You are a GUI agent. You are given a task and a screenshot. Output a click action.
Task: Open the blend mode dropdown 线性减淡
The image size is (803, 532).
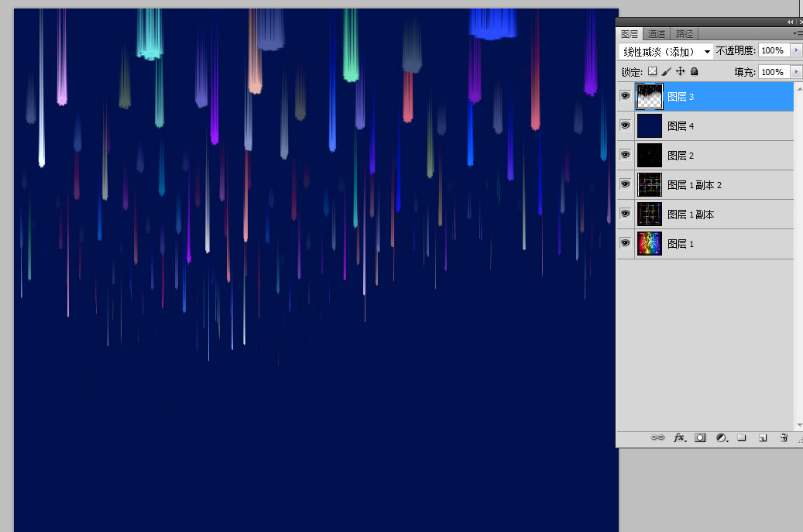click(x=666, y=51)
